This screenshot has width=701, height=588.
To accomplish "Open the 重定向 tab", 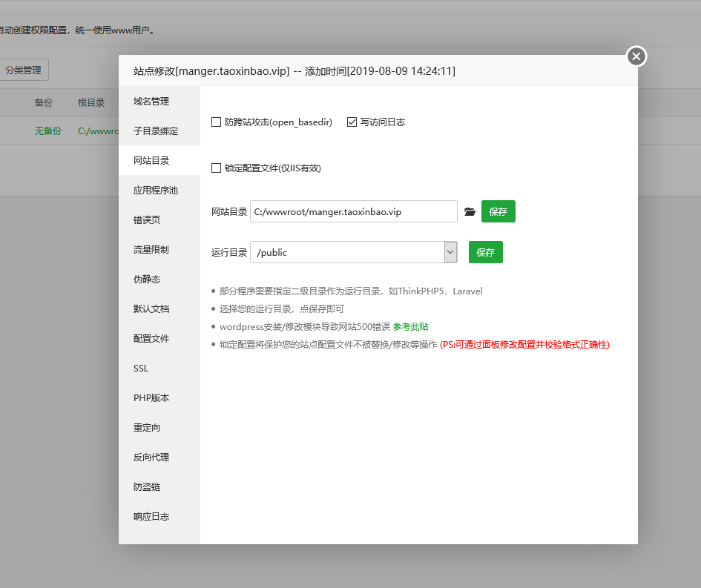I will point(159,427).
